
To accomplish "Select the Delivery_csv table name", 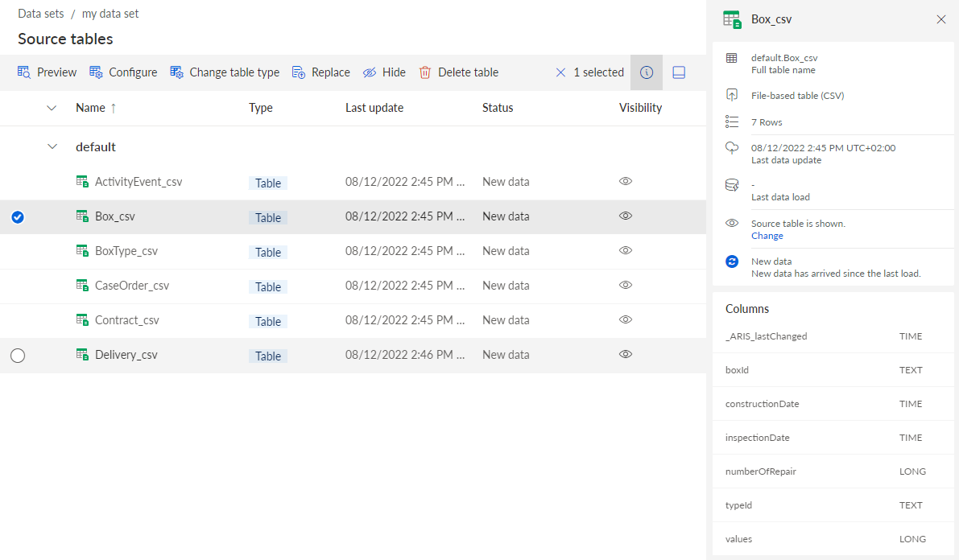I will [x=126, y=355].
